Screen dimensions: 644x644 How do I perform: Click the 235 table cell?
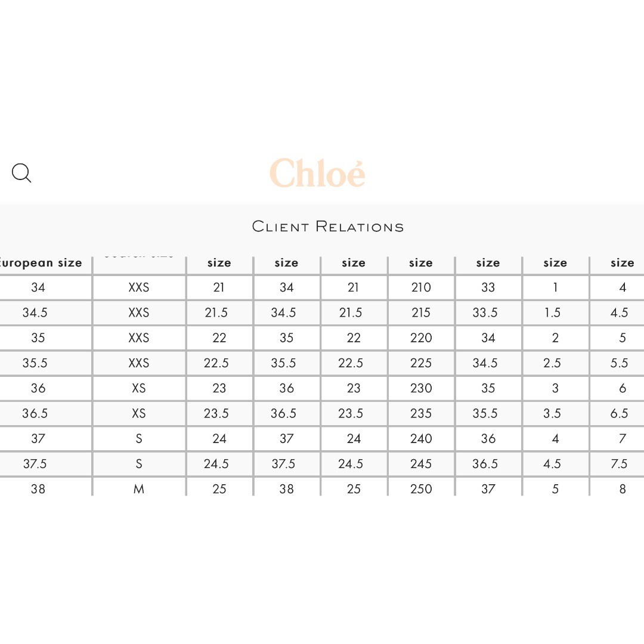pos(421,413)
